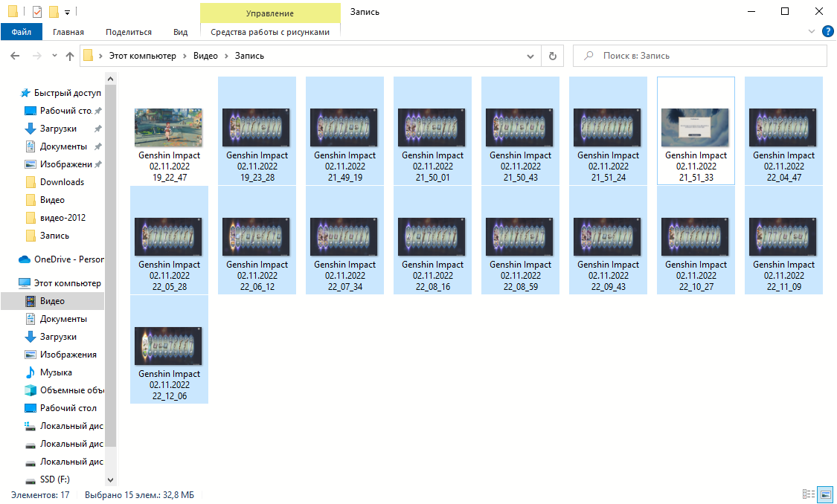This screenshot has height=504, width=837.
Task: Refresh the Запись folder view
Action: 553,56
